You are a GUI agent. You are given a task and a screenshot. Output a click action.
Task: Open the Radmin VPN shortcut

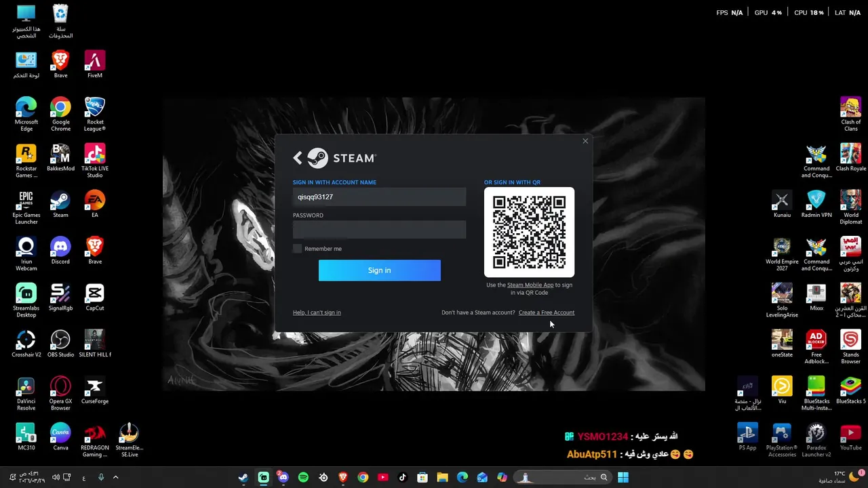(816, 204)
